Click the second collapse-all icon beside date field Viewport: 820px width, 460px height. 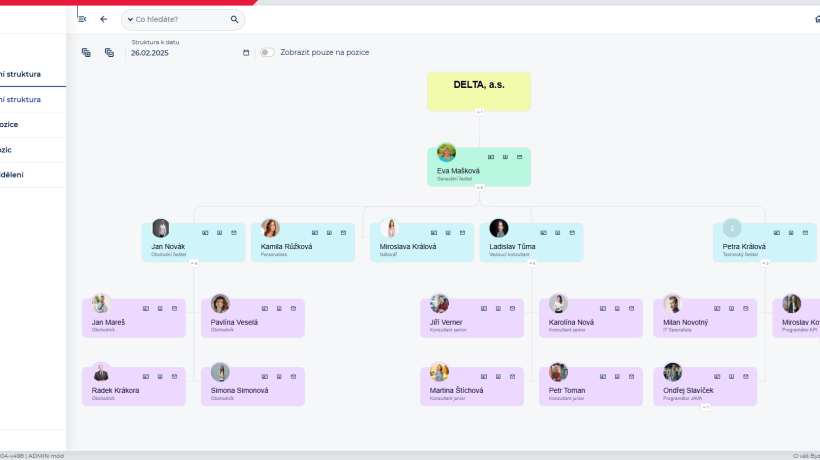[x=109, y=52]
